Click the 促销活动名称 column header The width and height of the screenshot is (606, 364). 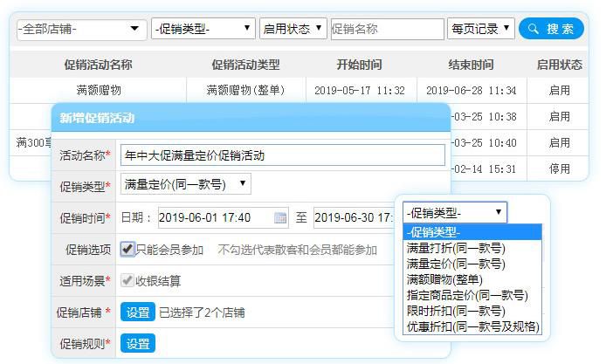(98, 65)
